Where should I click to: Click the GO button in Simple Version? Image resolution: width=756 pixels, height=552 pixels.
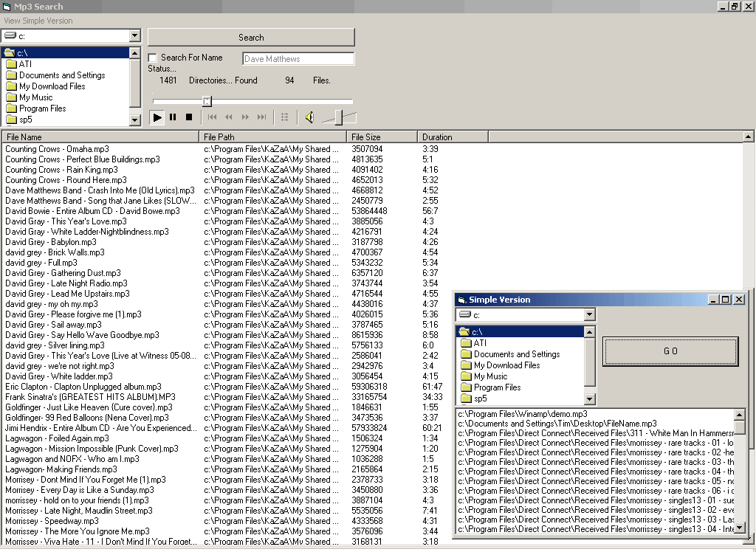(x=670, y=351)
